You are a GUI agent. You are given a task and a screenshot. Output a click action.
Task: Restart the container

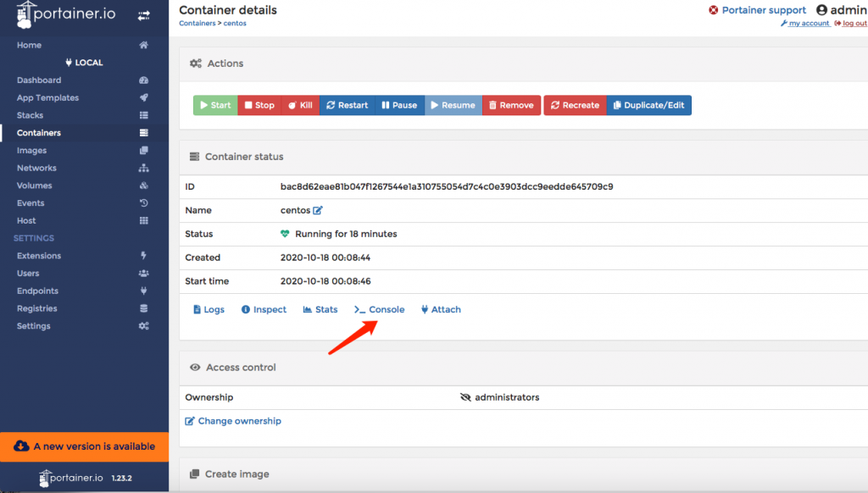(347, 105)
